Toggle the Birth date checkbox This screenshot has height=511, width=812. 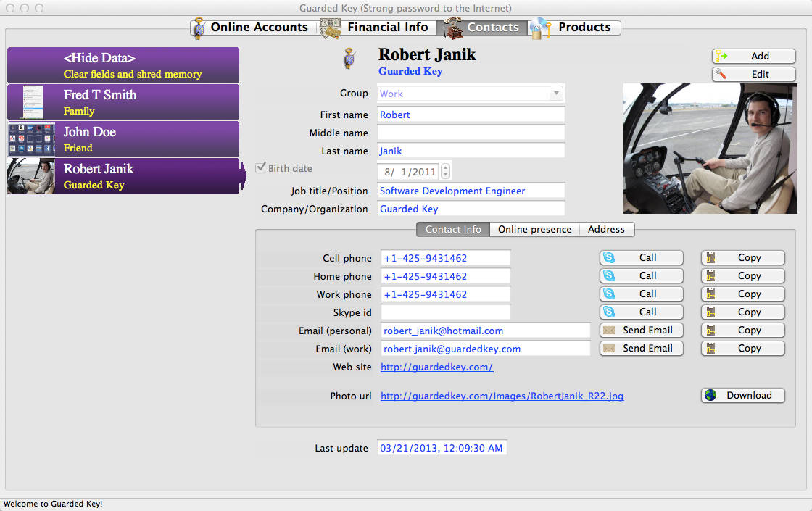[260, 167]
